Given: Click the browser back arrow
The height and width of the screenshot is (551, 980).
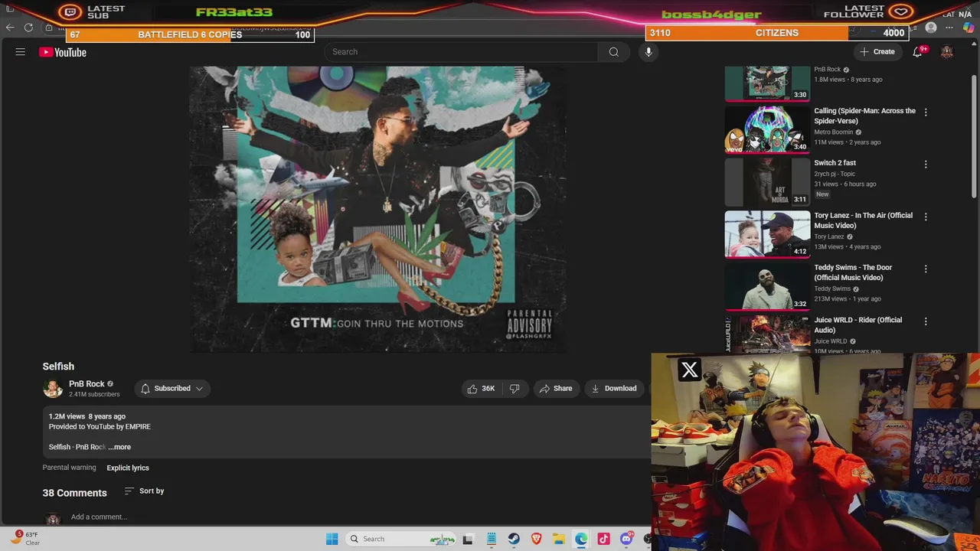Looking at the screenshot, I should [10, 28].
